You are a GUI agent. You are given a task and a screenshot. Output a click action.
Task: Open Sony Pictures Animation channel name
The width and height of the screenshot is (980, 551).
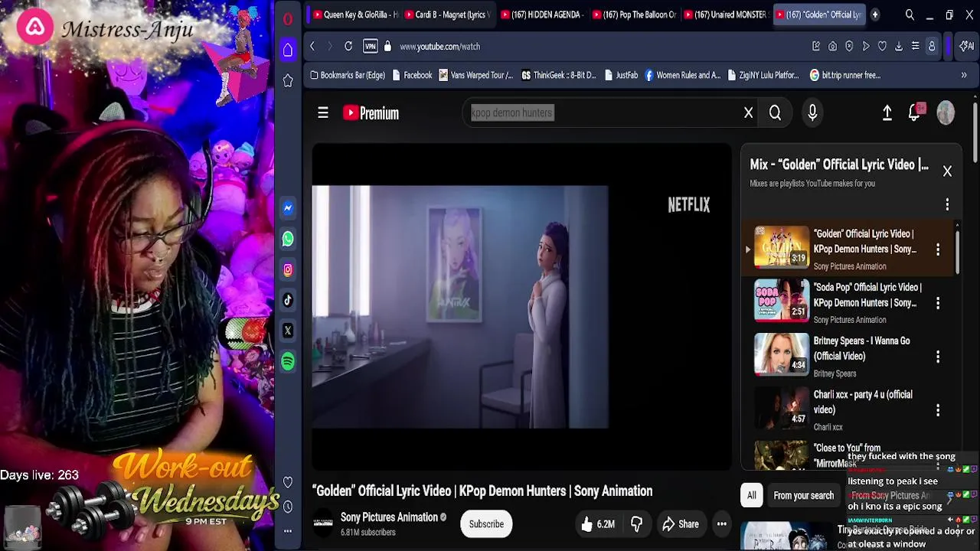pyautogui.click(x=389, y=517)
